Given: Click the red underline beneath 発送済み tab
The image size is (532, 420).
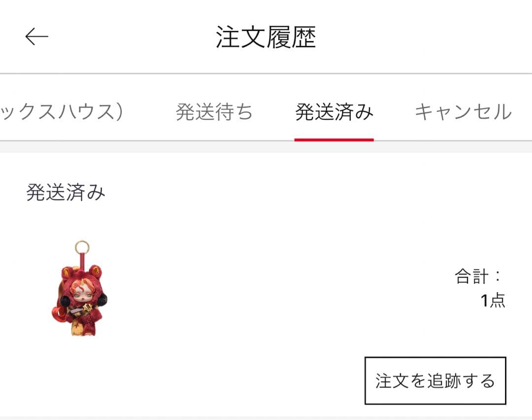Looking at the screenshot, I should click(x=334, y=140).
